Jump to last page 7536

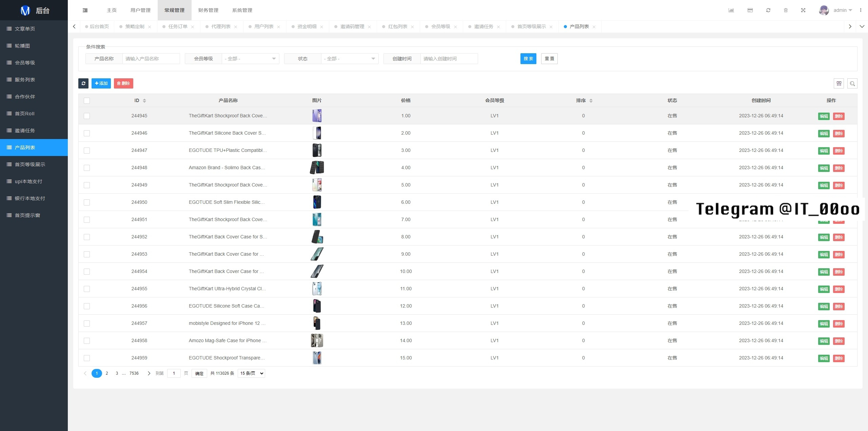[x=134, y=373]
